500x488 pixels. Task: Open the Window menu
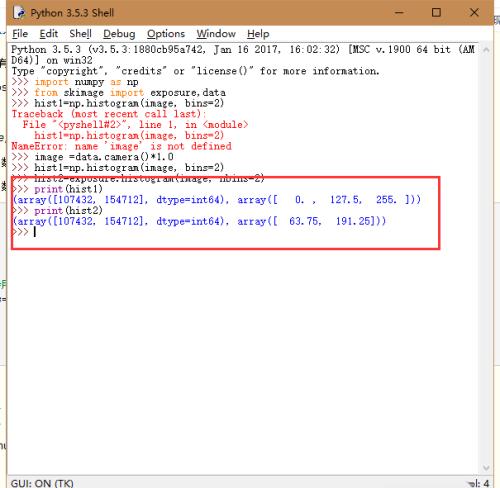click(216, 34)
